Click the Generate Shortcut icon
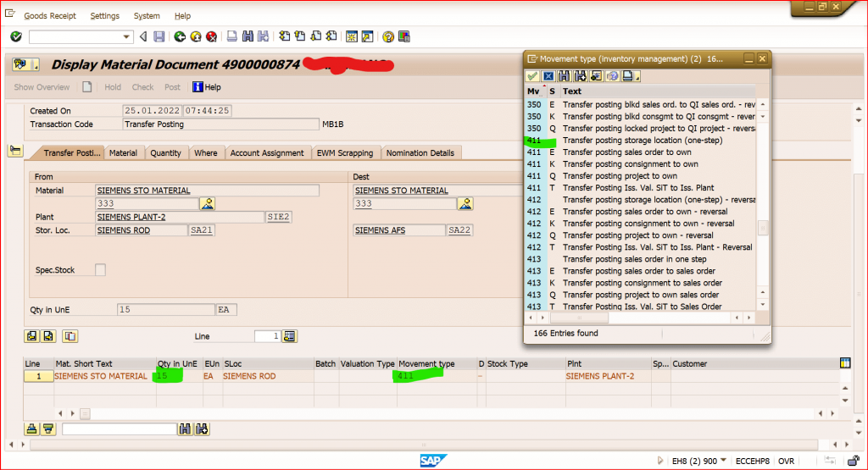 368,36
